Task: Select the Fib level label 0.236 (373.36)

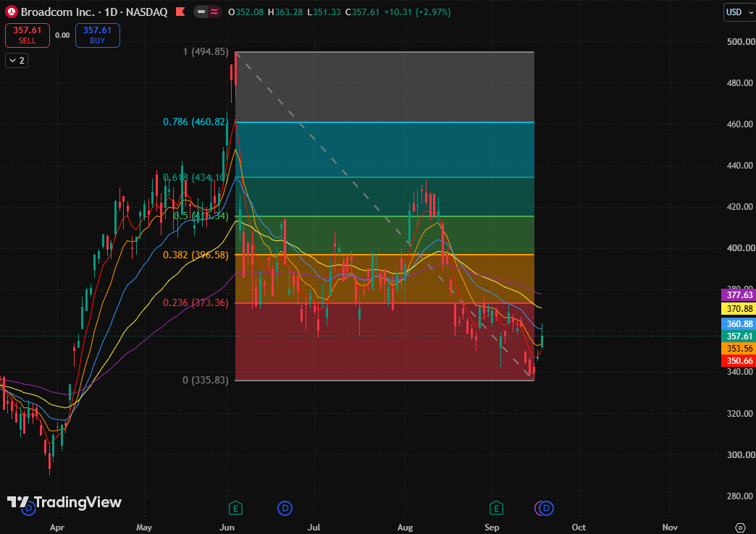Action: (x=196, y=302)
